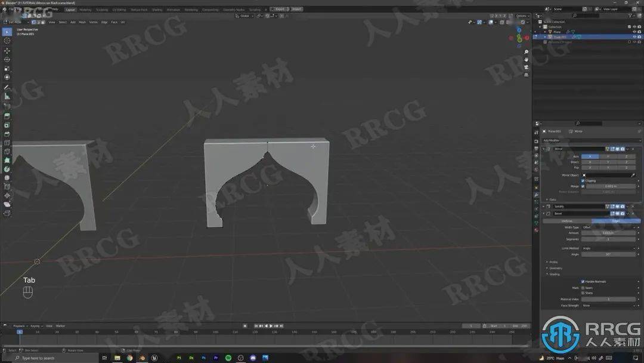Select the Knife tool

tap(7, 152)
